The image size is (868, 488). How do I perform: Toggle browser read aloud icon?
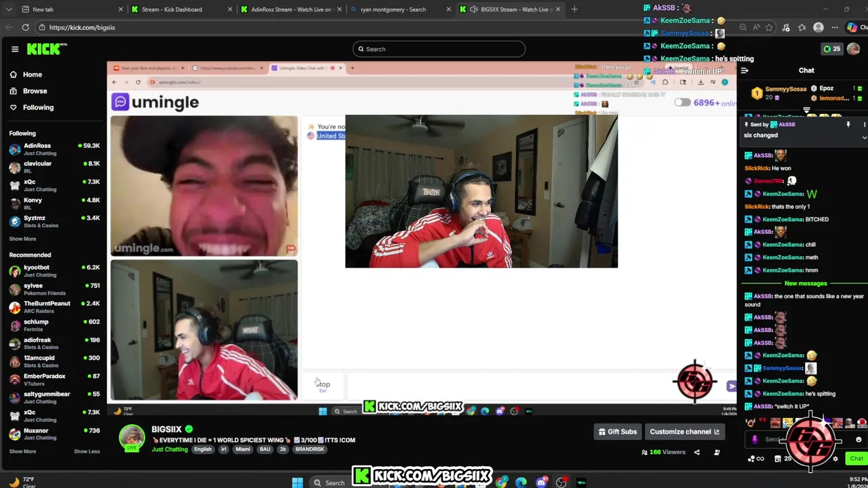756,27
